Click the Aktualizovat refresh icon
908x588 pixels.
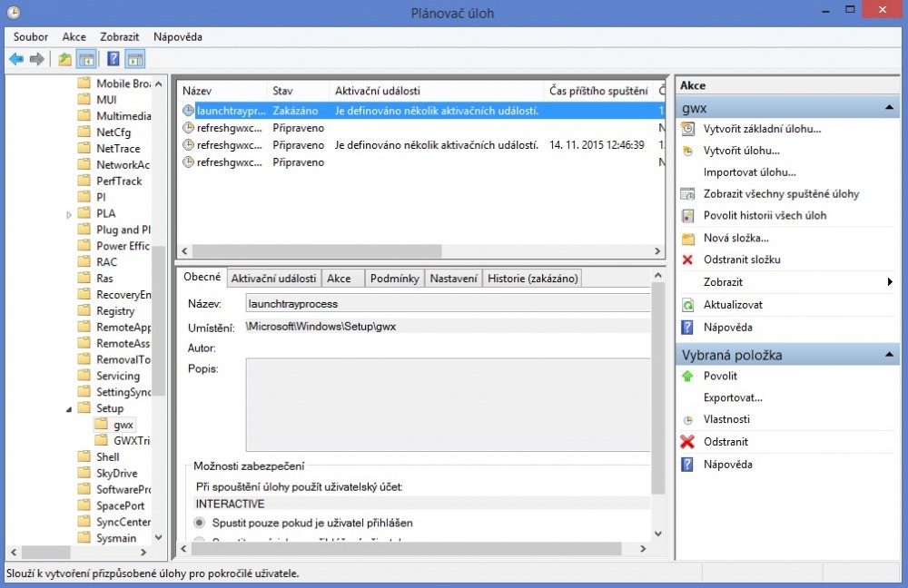(687, 305)
